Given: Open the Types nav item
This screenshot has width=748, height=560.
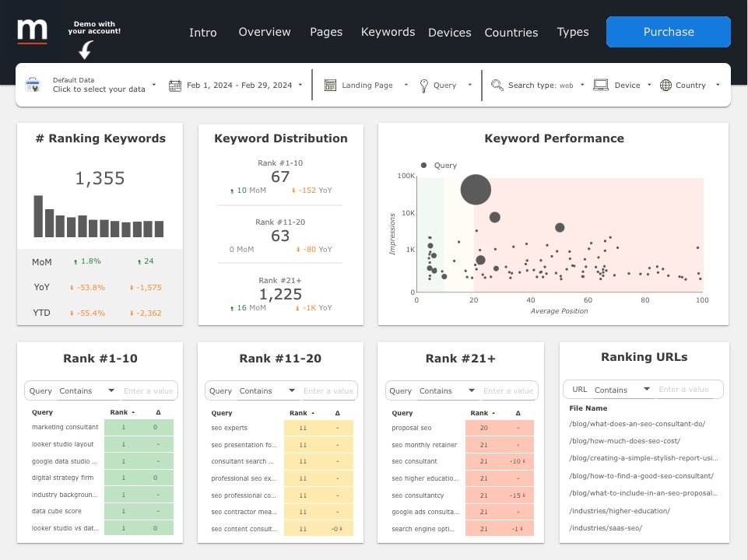Looking at the screenshot, I should click(x=572, y=32).
